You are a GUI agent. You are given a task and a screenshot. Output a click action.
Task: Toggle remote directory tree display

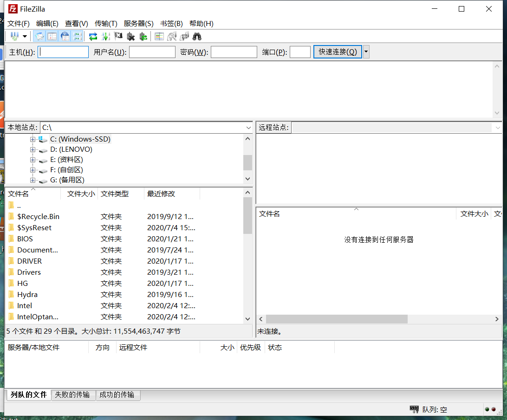click(65, 36)
